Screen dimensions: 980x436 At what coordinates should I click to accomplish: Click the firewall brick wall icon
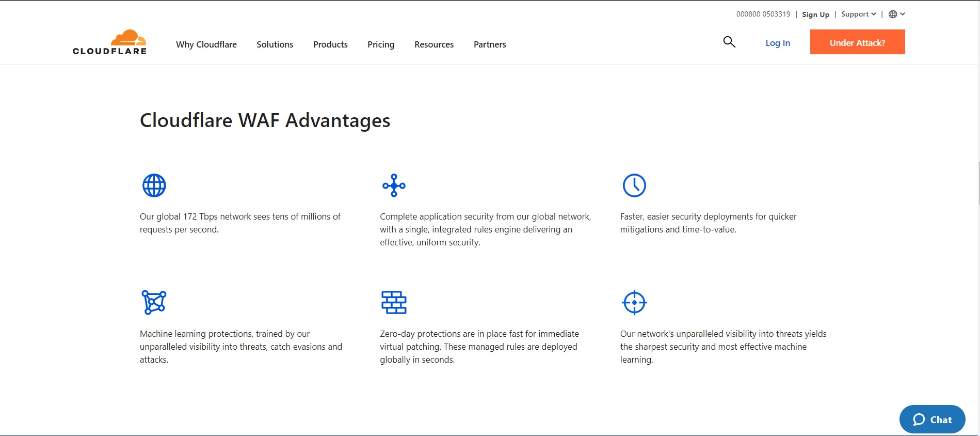pos(394,302)
